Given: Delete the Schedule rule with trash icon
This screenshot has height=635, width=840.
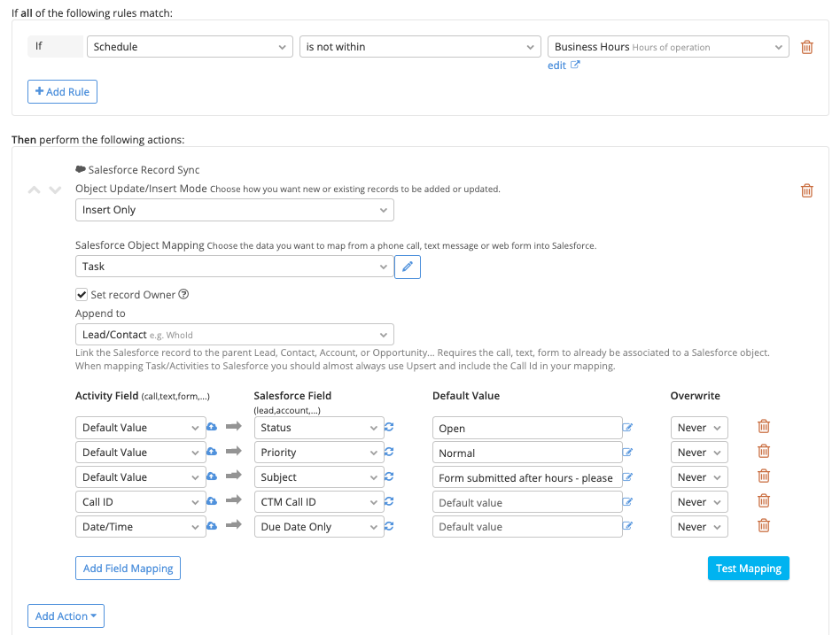Looking at the screenshot, I should click(806, 47).
